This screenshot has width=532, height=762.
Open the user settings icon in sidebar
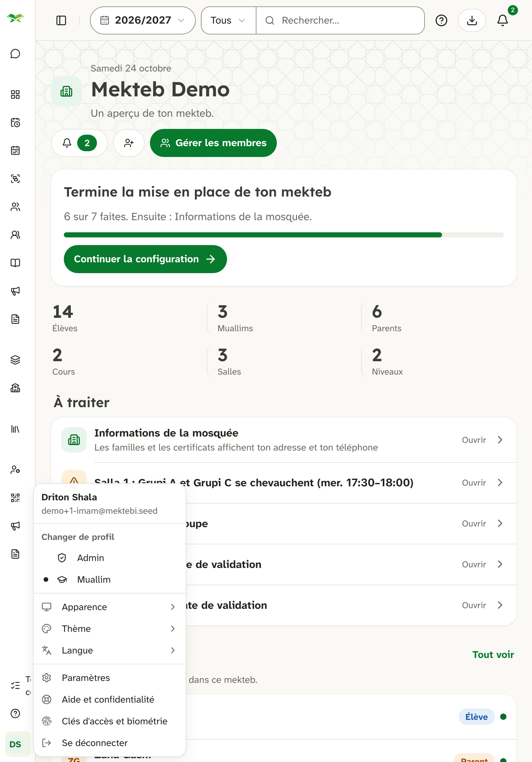coord(15,470)
